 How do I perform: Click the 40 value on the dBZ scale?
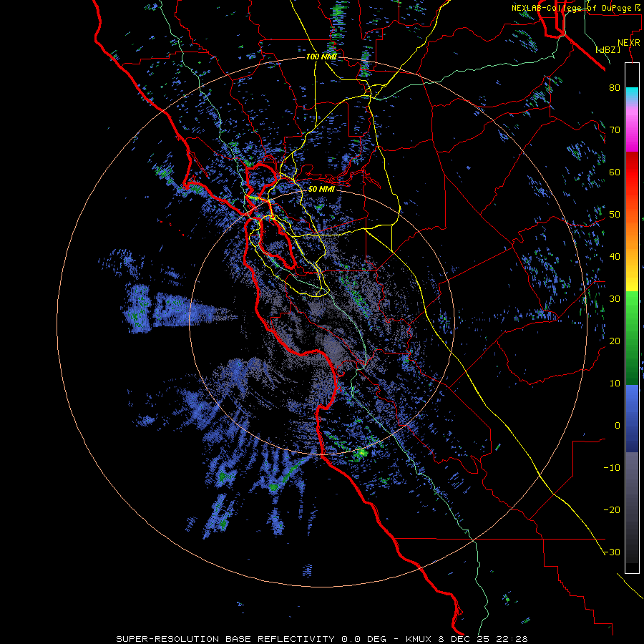tap(615, 257)
